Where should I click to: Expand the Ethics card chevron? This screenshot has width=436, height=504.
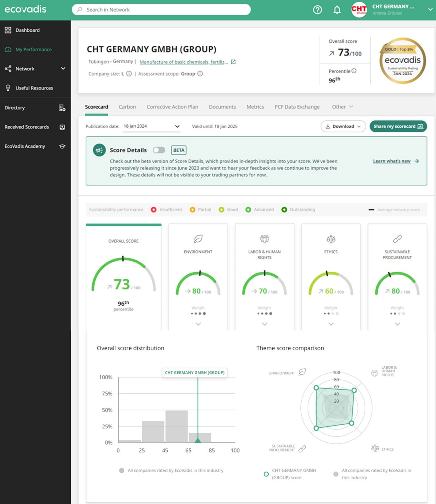coord(331,324)
